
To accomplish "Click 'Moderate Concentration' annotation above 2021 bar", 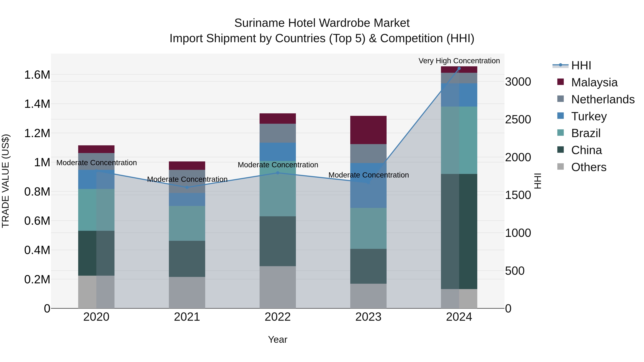I will coord(187,179).
